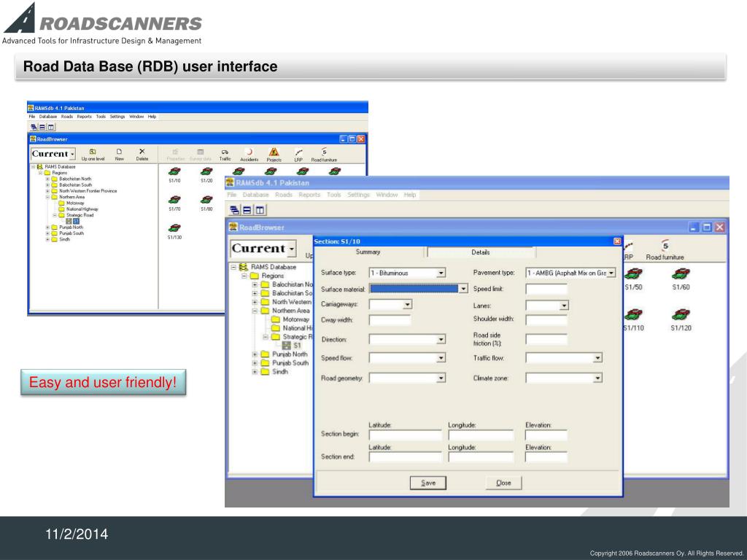Click the Save button in Section dialog

[428, 483]
